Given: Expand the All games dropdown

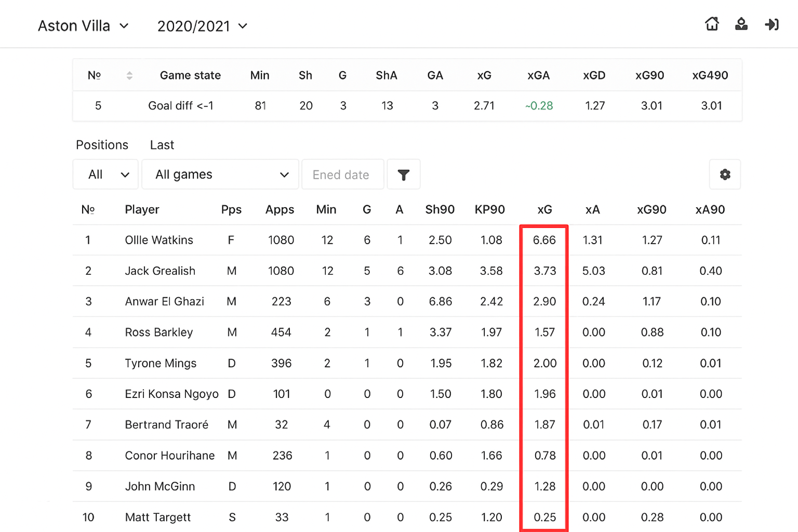Looking at the screenshot, I should [x=220, y=175].
